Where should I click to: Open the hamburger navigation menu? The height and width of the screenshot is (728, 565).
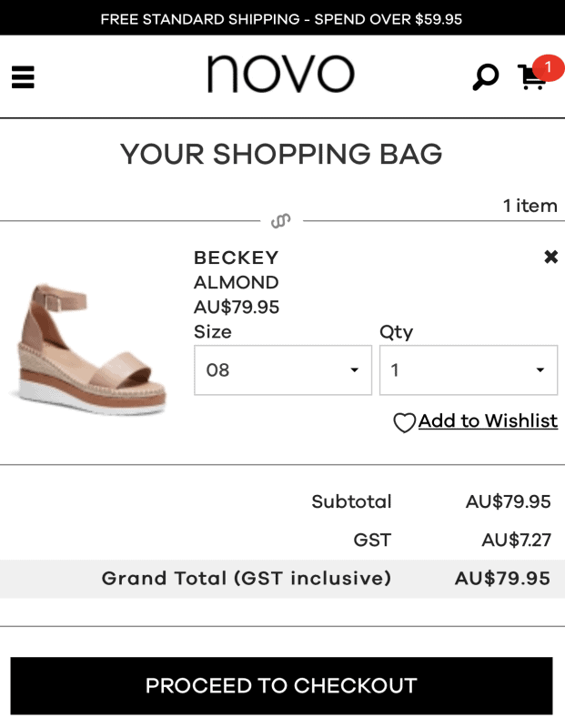[x=23, y=77]
